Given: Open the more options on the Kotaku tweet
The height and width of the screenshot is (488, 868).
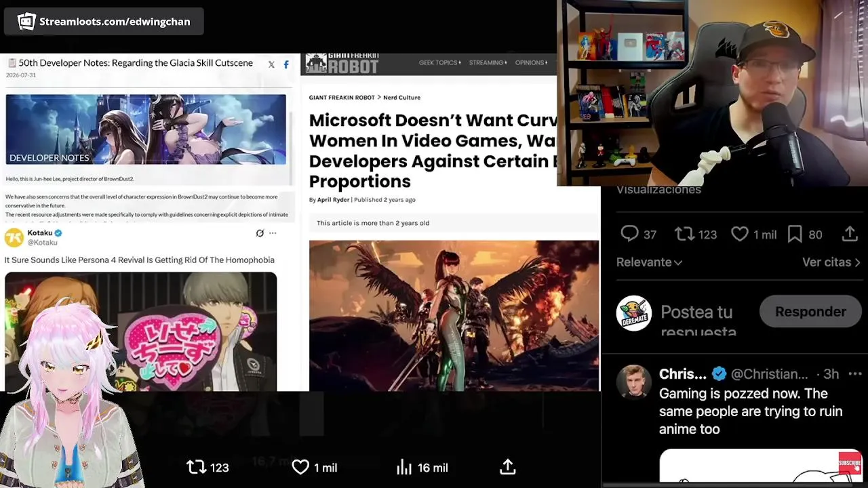Looking at the screenshot, I should click(x=273, y=233).
